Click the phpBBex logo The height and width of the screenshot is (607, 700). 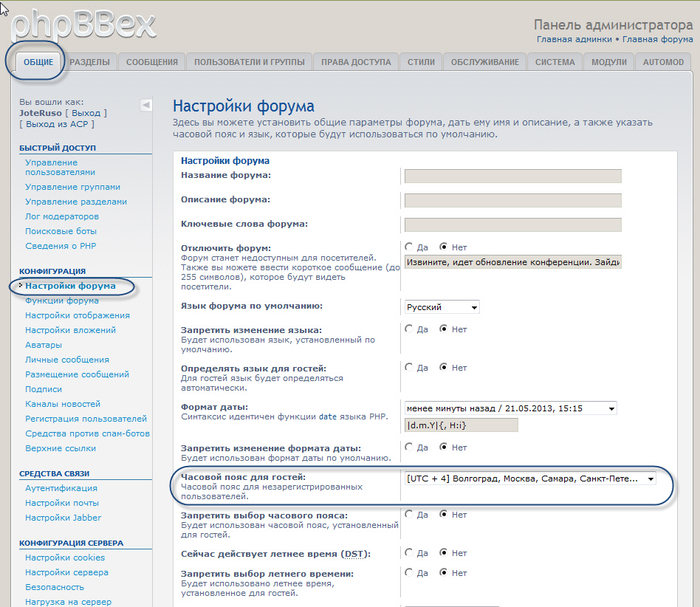tap(85, 24)
